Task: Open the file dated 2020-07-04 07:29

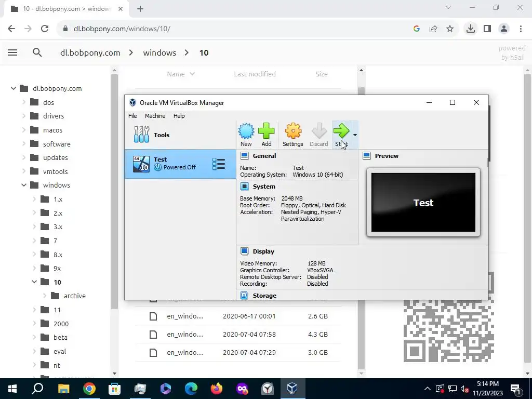Action: pos(238,353)
